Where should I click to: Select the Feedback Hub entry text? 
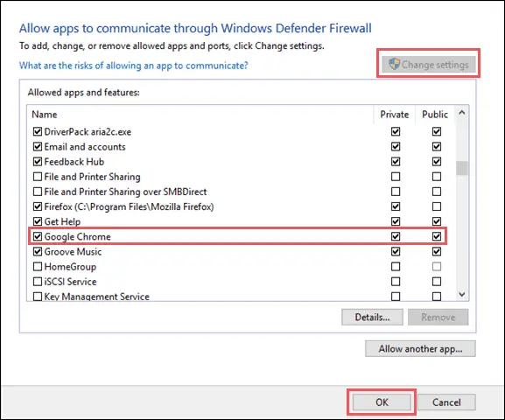point(74,162)
